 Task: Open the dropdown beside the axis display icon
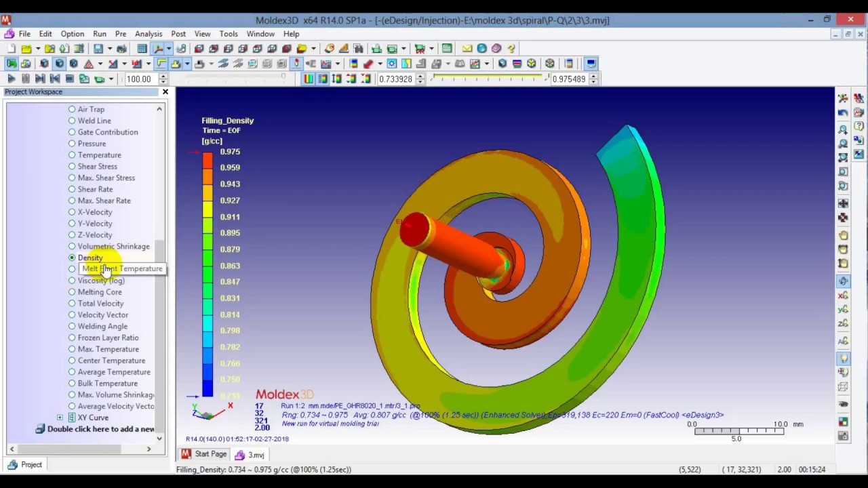[169, 48]
